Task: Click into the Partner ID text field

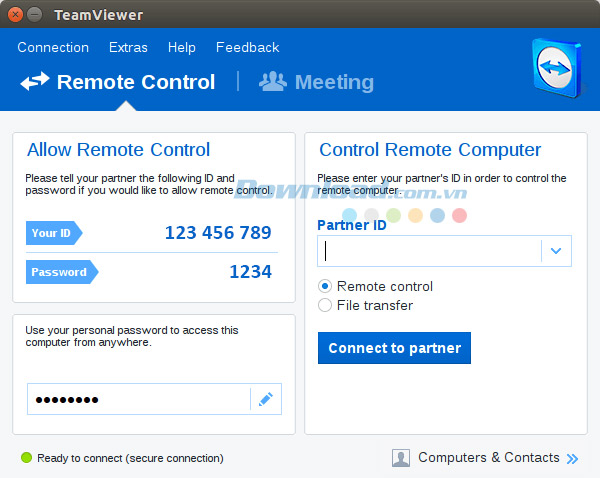Action: pyautogui.click(x=429, y=251)
